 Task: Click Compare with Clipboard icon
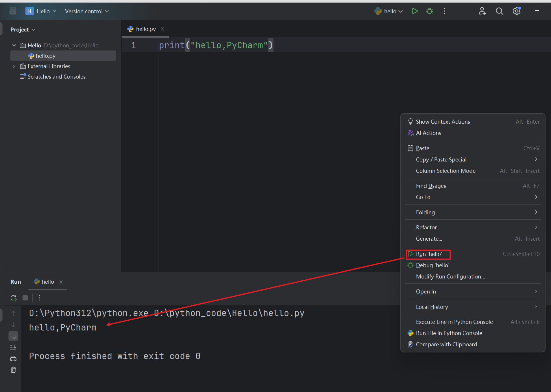pyautogui.click(x=411, y=344)
